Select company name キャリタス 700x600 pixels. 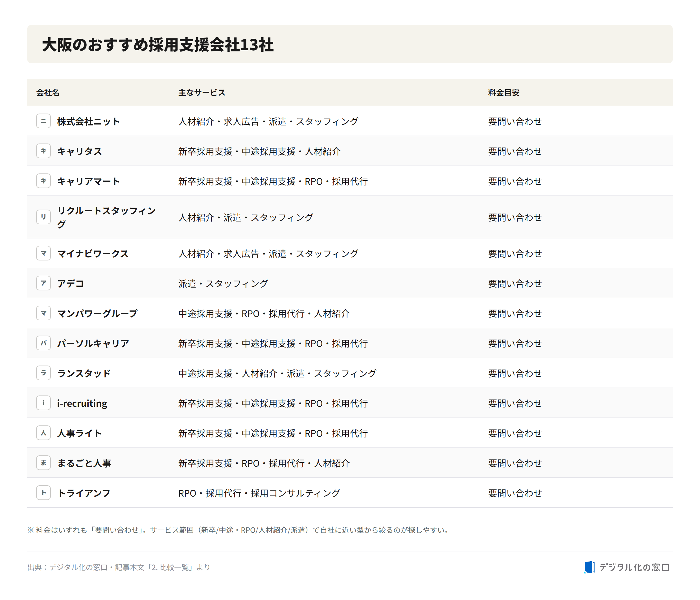click(x=79, y=151)
